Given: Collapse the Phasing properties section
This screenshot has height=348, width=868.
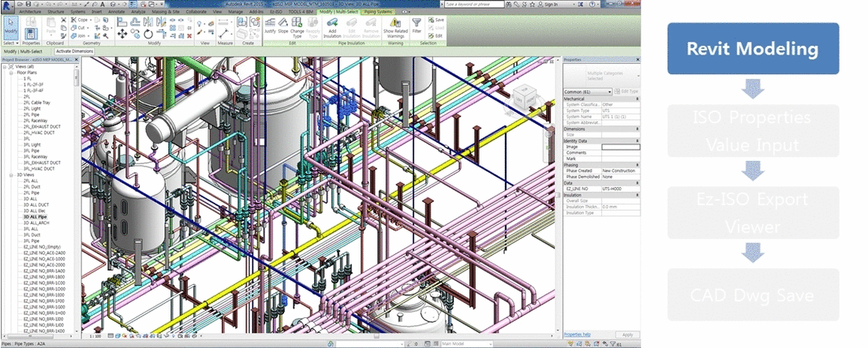Looking at the screenshot, I should [637, 165].
